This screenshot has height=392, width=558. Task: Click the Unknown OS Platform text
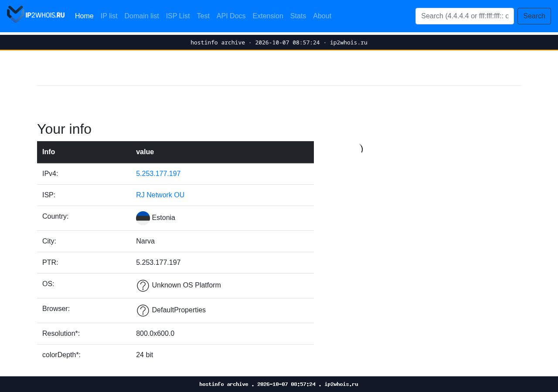[187, 285]
